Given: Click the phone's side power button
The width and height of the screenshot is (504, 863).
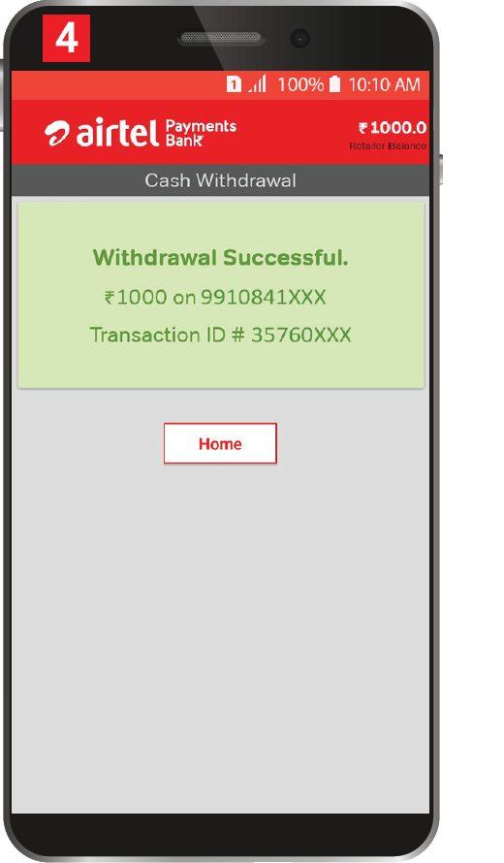Looking at the screenshot, I should click(441, 170).
